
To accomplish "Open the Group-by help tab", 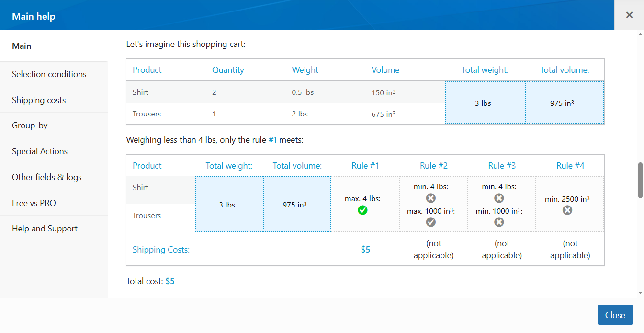I will 30,126.
